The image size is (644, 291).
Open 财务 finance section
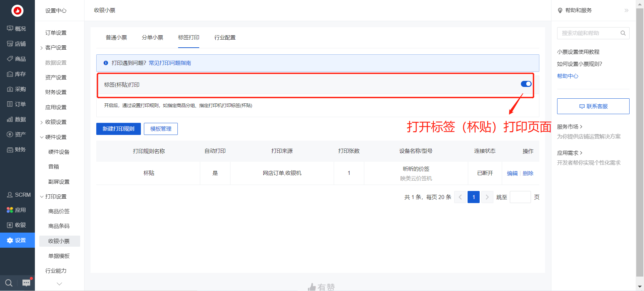point(17,149)
